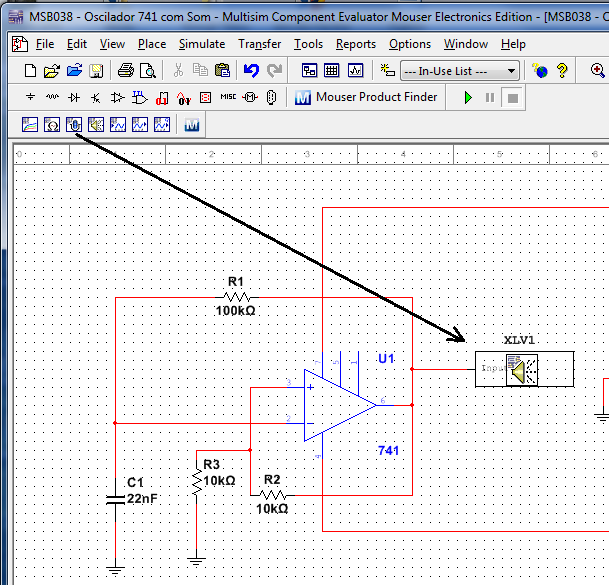Stop the simulation
This screenshot has height=585, width=609.
point(513,98)
